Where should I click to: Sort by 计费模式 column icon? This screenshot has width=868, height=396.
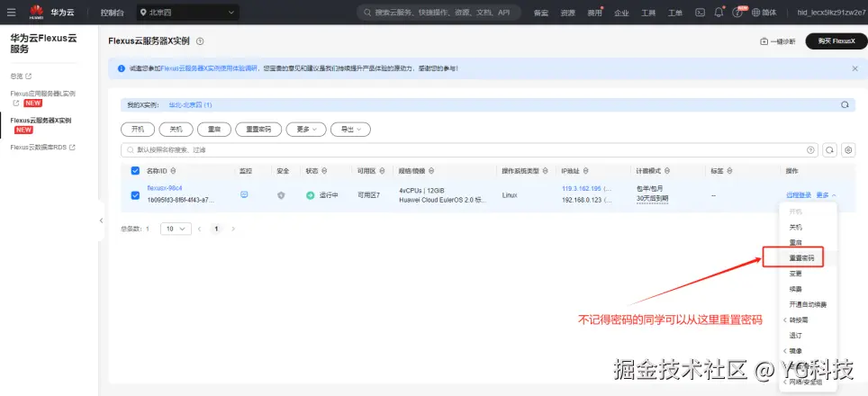pos(667,171)
